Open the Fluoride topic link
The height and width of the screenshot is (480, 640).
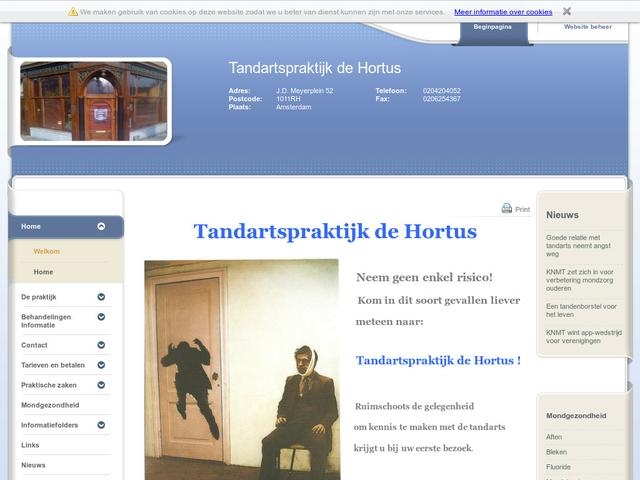pyautogui.click(x=558, y=467)
